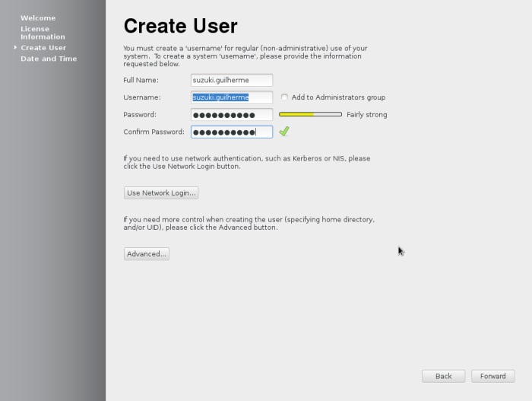Click the Create User page heading
532x401 pixels.
click(180, 26)
